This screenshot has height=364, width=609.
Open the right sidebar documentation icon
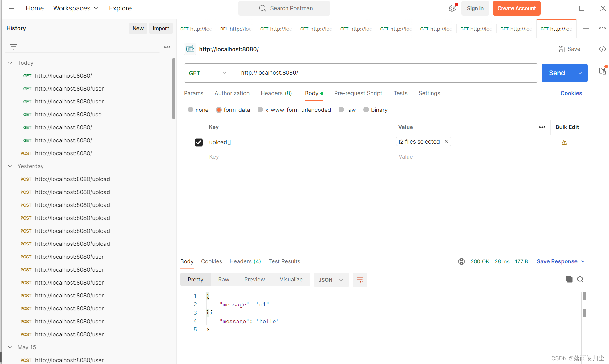[x=603, y=71]
